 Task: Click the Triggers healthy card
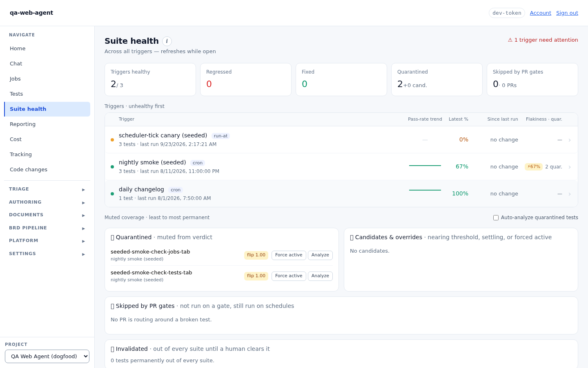(x=150, y=80)
